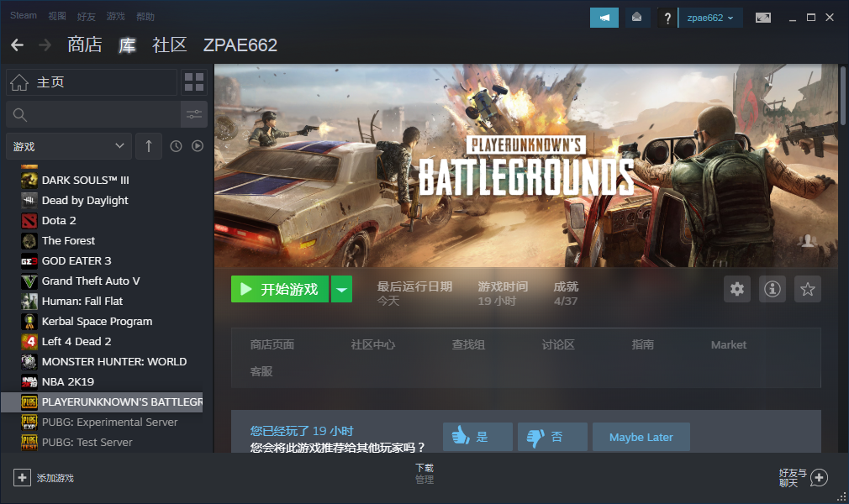Image resolution: width=849 pixels, height=504 pixels.
Task: Go to 商店 tab
Action: 84,45
